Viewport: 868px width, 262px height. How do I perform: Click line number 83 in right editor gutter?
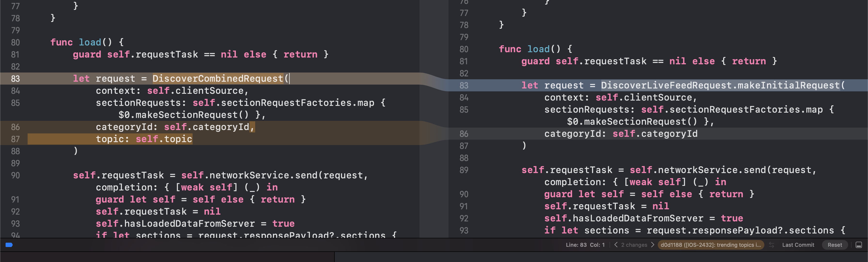pos(464,85)
